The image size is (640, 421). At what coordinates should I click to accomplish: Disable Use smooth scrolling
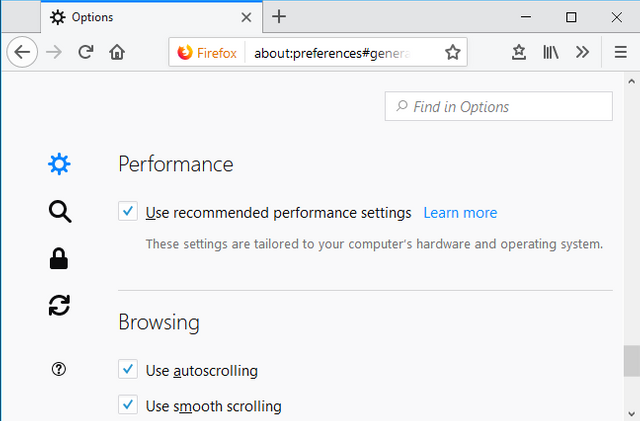[128, 405]
